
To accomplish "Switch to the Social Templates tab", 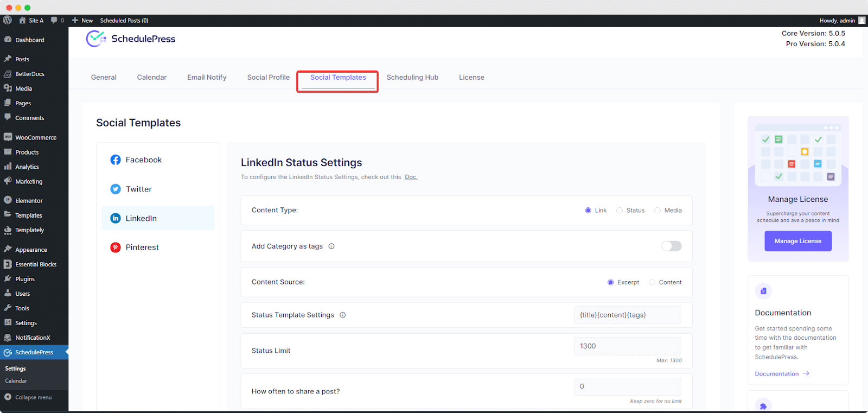I will click(x=338, y=78).
